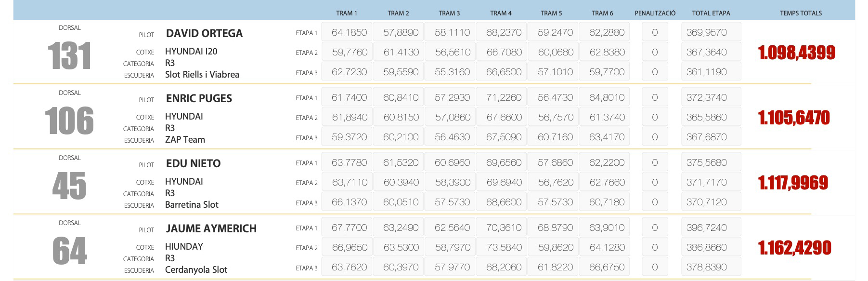
Task: Select the TEMPS TOTALS header
Action: point(801,13)
